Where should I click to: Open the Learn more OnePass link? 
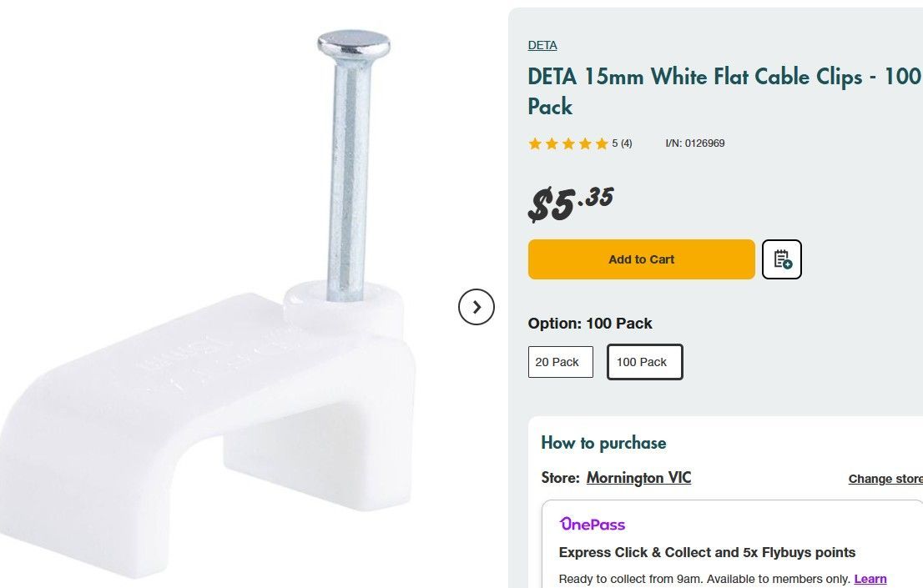pyautogui.click(x=870, y=579)
